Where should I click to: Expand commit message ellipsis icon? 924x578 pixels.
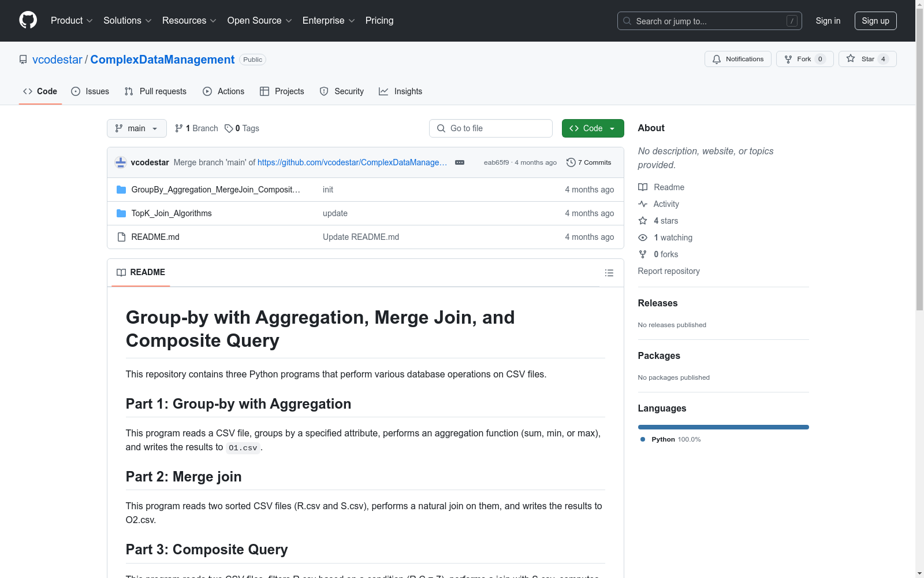pyautogui.click(x=460, y=162)
